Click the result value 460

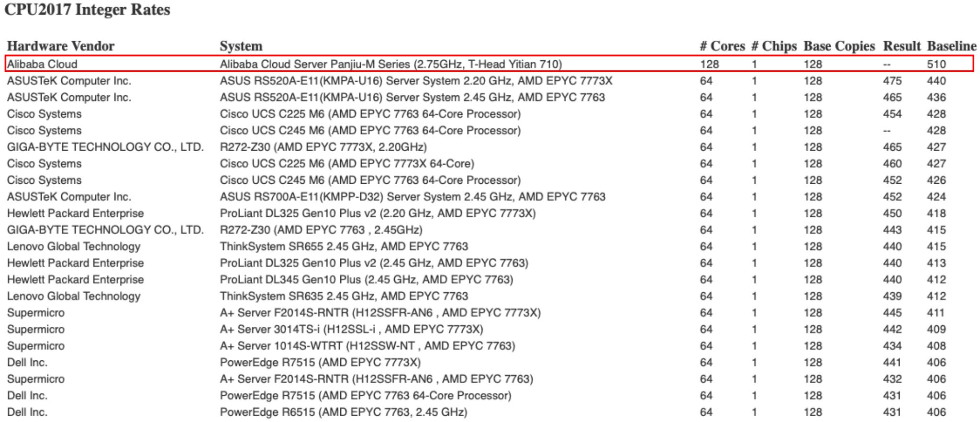(x=892, y=164)
